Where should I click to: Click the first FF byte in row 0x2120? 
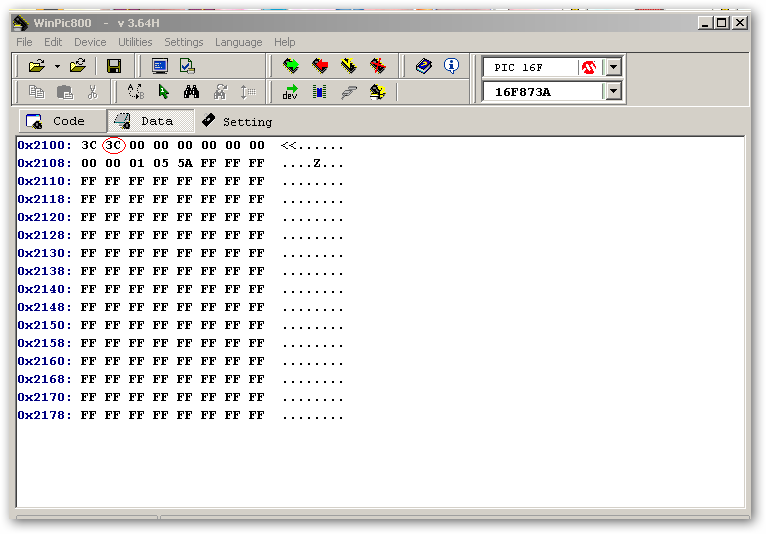point(88,217)
